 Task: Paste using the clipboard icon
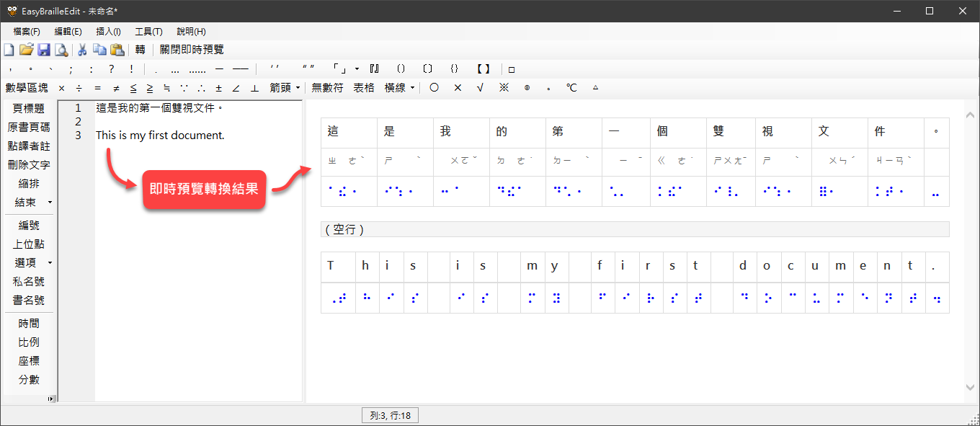pyautogui.click(x=117, y=50)
